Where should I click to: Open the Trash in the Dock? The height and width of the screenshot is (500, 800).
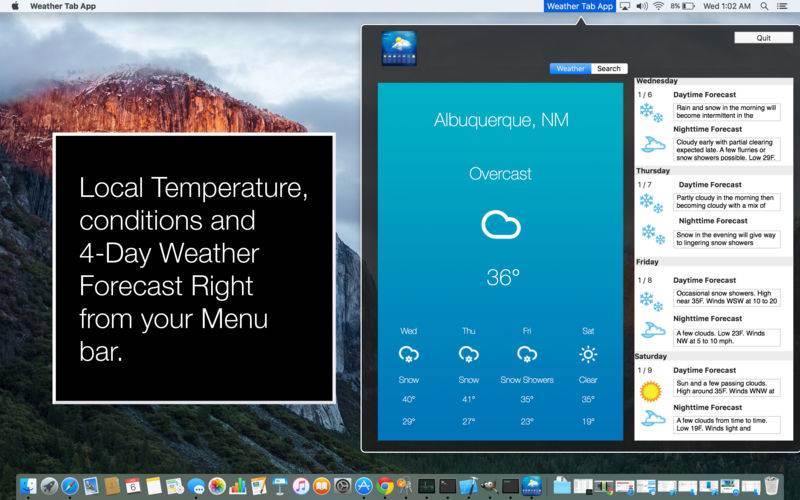point(770,486)
